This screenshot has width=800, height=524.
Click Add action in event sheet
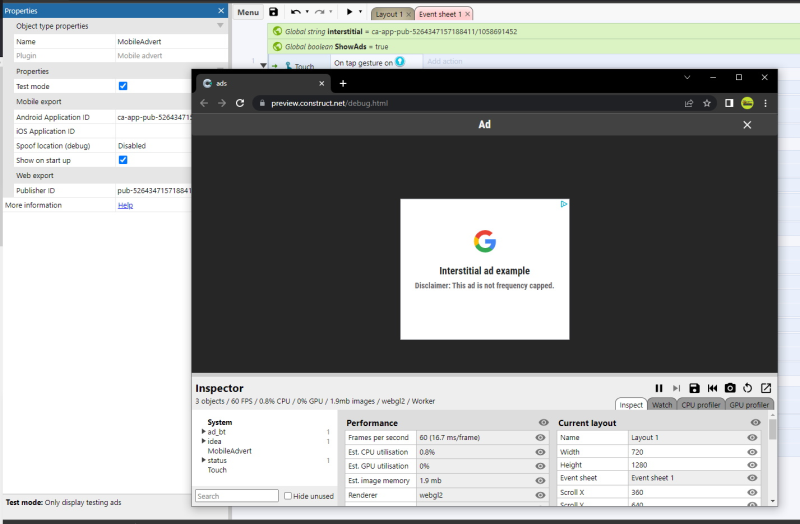445,61
